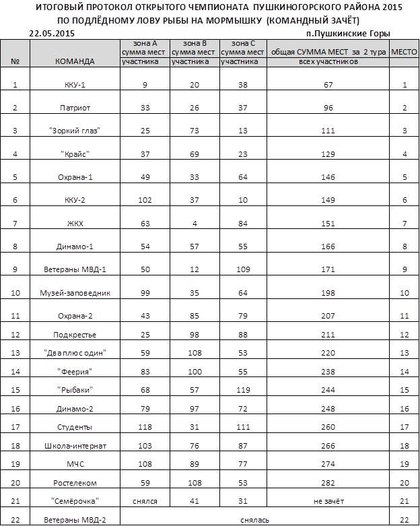420x526 pixels.
Task: Select the location text "п.Пушкинские Горы"
Action: (348, 34)
